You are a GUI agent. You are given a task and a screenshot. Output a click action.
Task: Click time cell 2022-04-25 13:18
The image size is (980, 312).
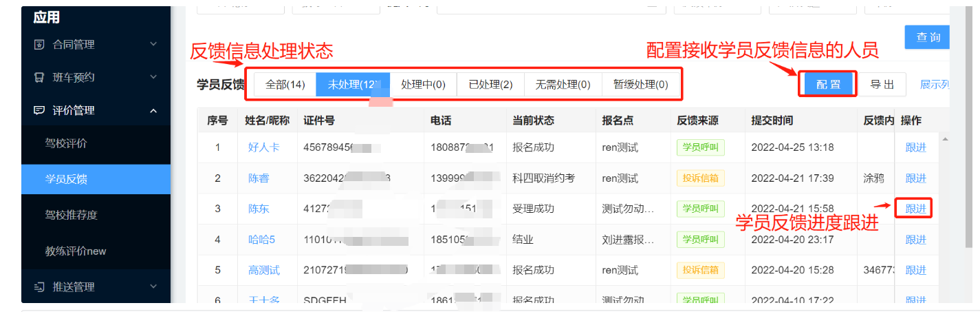coord(792,147)
